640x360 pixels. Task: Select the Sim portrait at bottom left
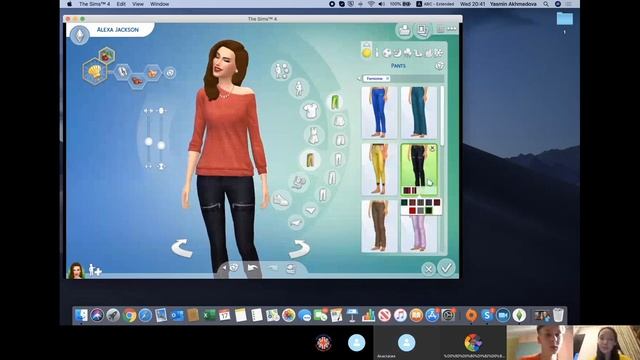[x=76, y=271]
